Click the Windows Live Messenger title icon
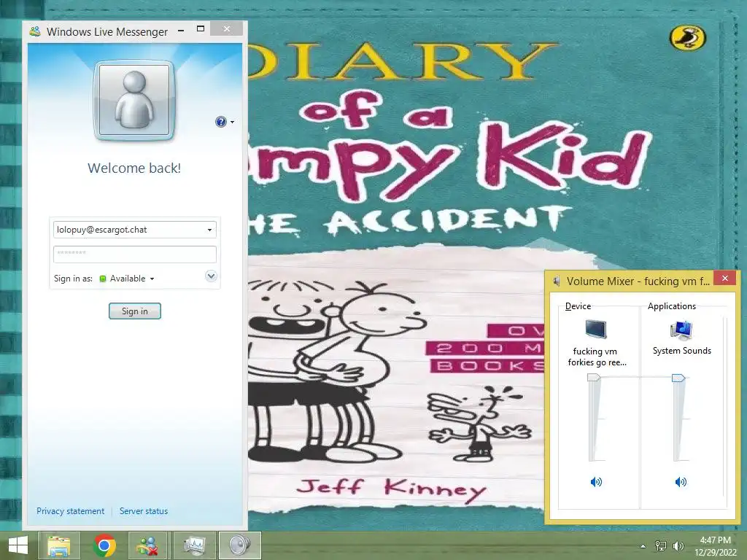The height and width of the screenshot is (560, 747). click(35, 32)
